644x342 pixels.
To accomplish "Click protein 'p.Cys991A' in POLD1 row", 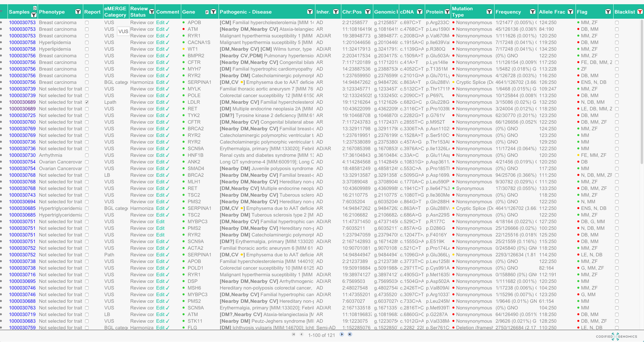I will pyautogui.click(x=438, y=268).
